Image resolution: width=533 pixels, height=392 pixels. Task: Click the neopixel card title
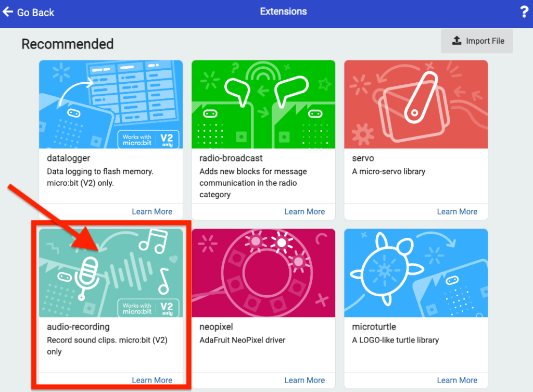point(217,327)
